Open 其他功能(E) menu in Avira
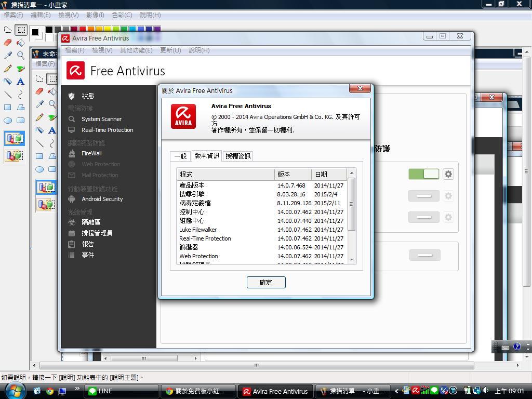Viewport: 532px width, 399px height. tap(136, 50)
